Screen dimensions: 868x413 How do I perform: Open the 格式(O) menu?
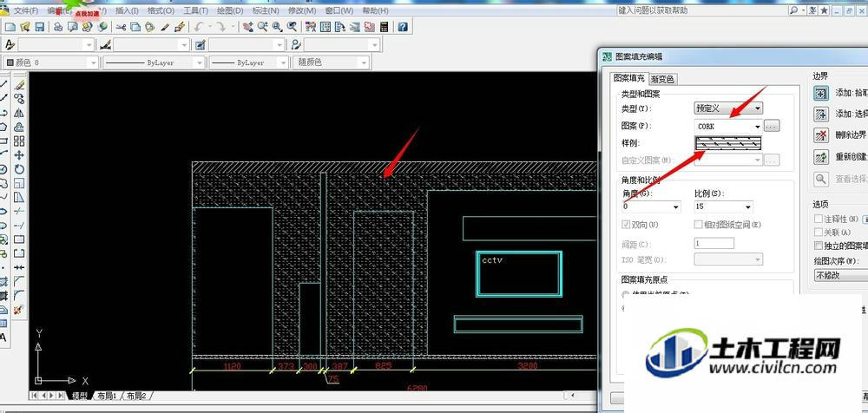click(x=161, y=10)
